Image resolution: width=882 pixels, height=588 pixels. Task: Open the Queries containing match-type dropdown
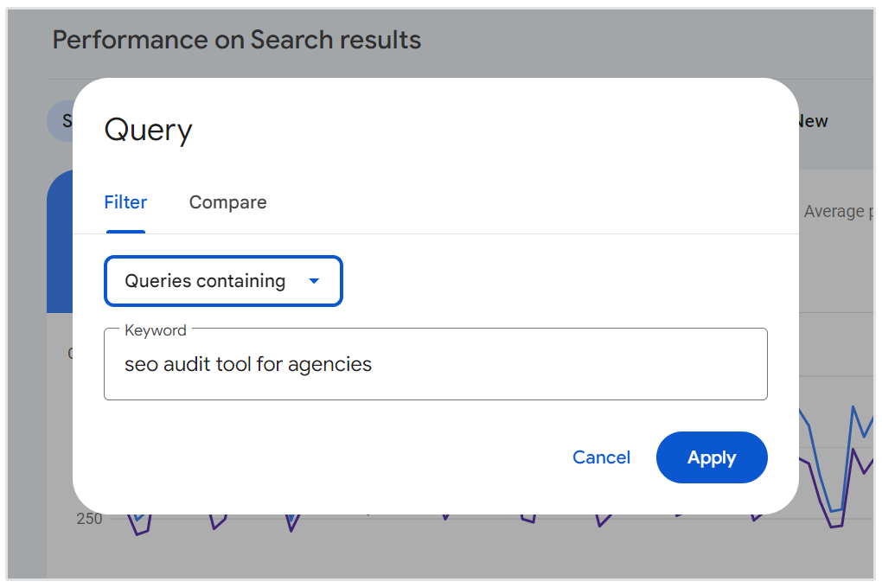coord(223,281)
